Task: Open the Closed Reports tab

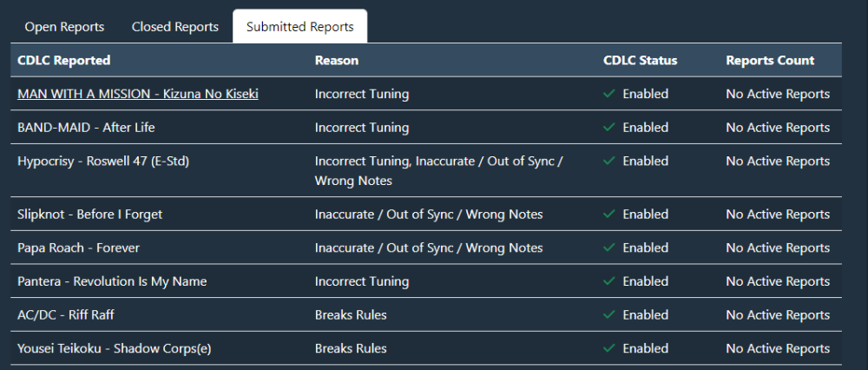Action: (x=174, y=27)
